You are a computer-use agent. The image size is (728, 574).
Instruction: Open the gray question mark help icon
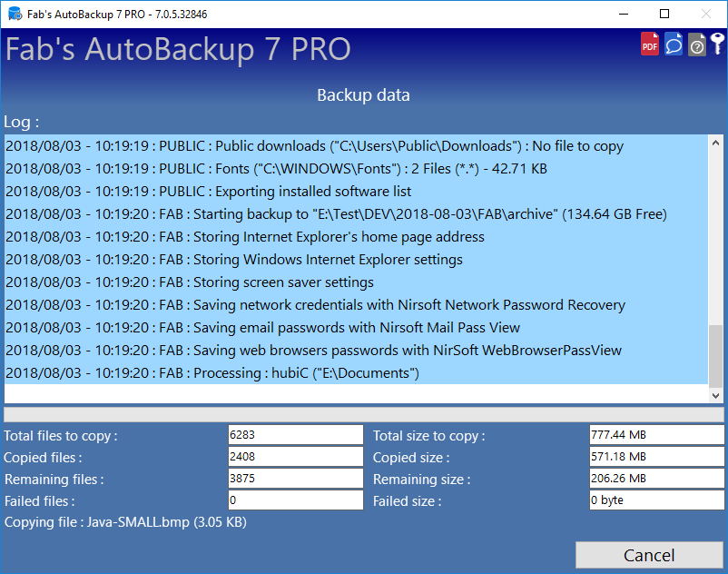pos(696,45)
